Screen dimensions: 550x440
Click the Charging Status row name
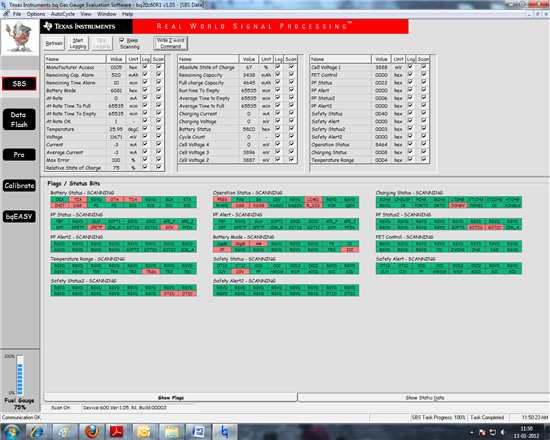pyautogui.click(x=329, y=152)
